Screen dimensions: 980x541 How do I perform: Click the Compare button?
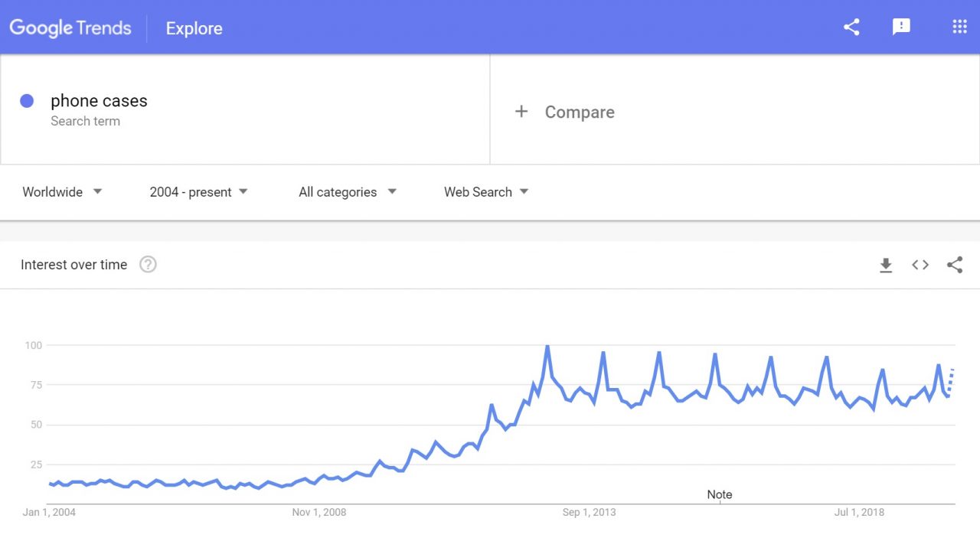pyautogui.click(x=579, y=112)
